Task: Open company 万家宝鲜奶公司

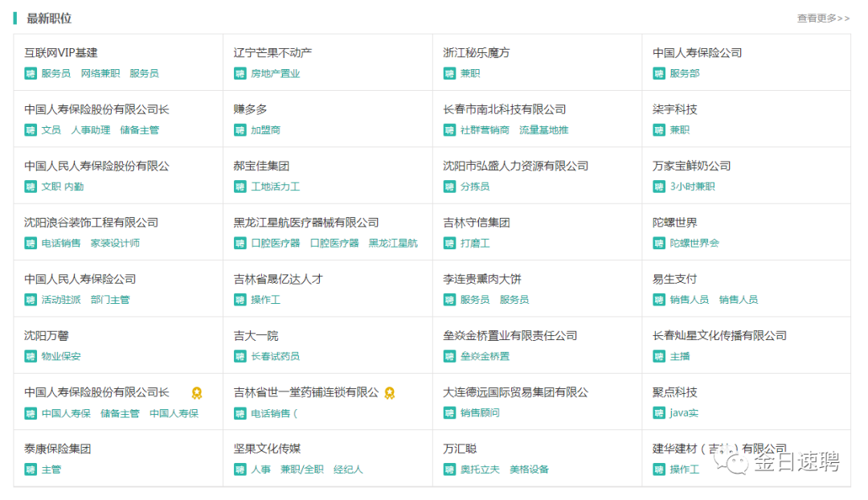Action: pyautogui.click(x=691, y=166)
